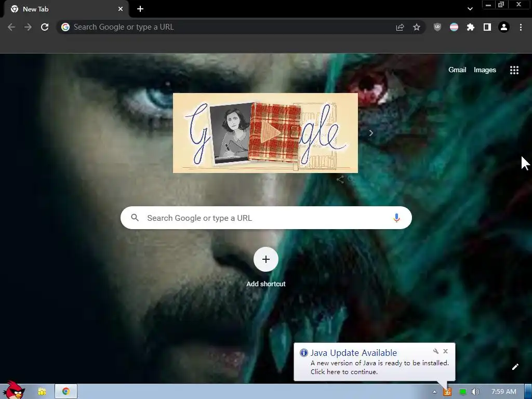Open the volume speaker tray icon
532x399 pixels.
pos(475,392)
